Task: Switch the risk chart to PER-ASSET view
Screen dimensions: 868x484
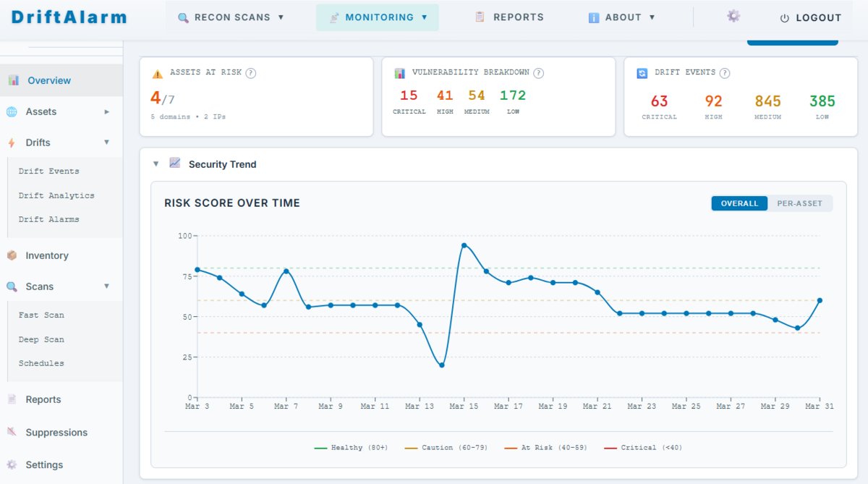Action: [x=799, y=203]
